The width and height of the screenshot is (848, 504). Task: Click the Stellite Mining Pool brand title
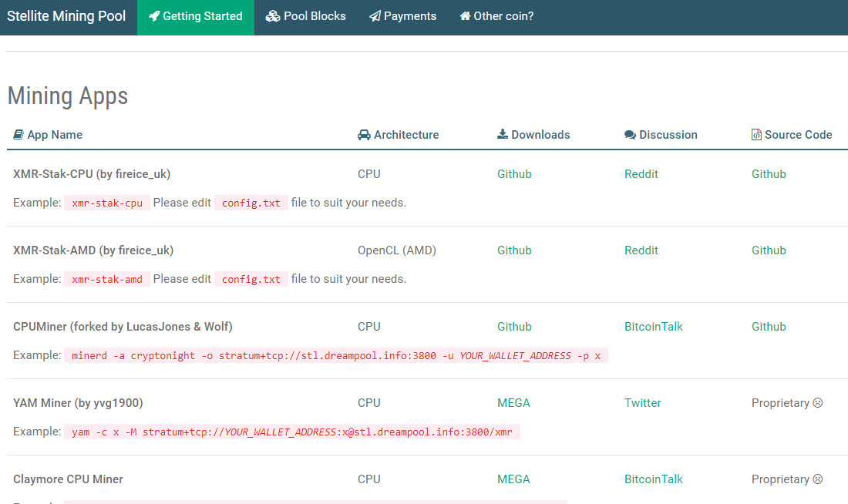point(66,16)
